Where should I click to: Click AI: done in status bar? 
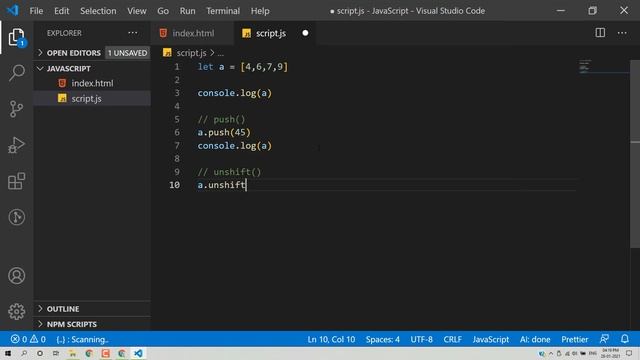535,339
